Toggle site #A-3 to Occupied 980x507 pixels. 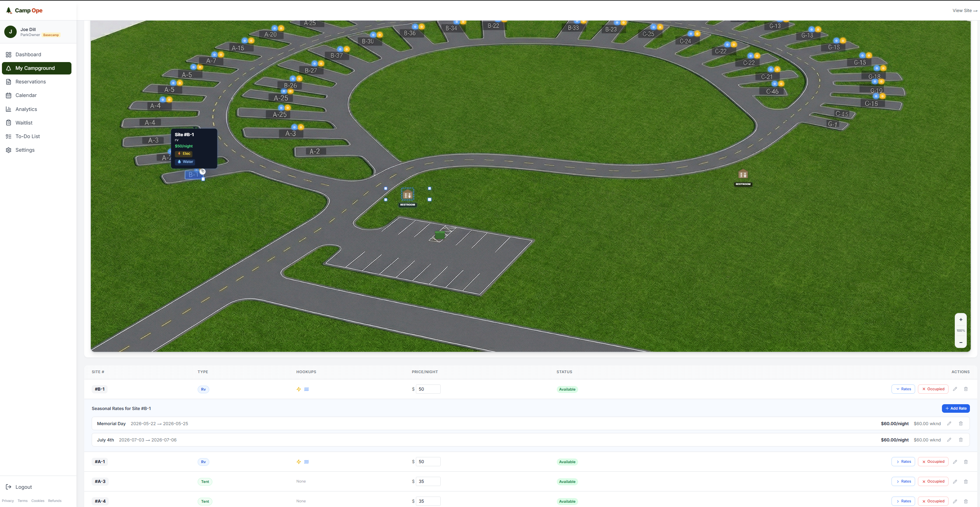pyautogui.click(x=933, y=481)
